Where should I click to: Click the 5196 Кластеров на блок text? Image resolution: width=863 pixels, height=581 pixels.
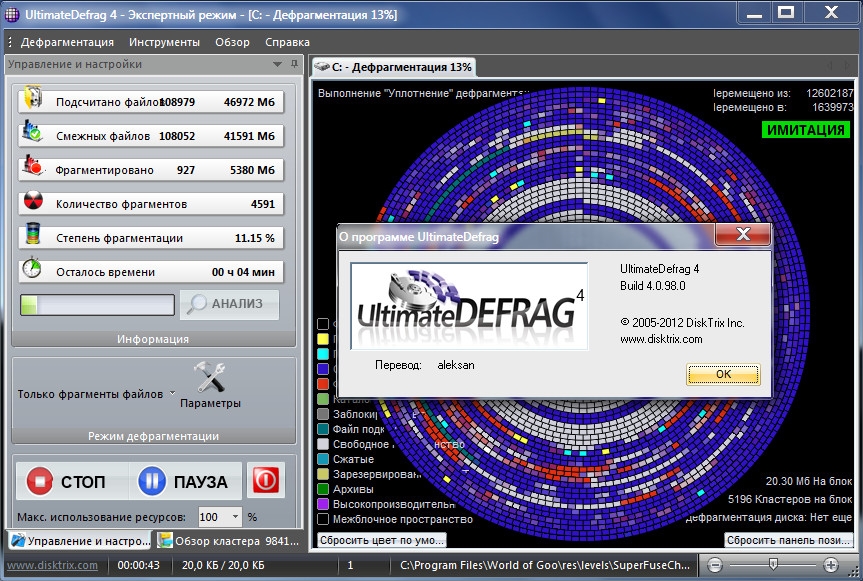790,499
